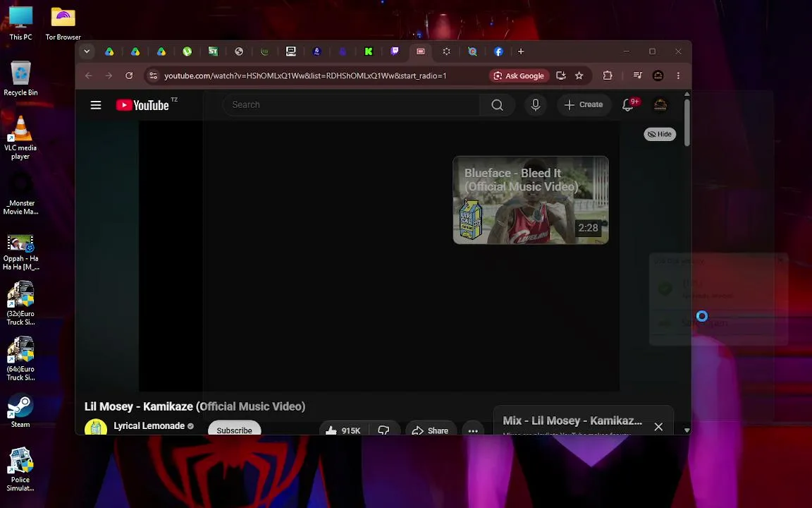Bookmark this page with the star
The image size is (812, 508).
pos(579,75)
